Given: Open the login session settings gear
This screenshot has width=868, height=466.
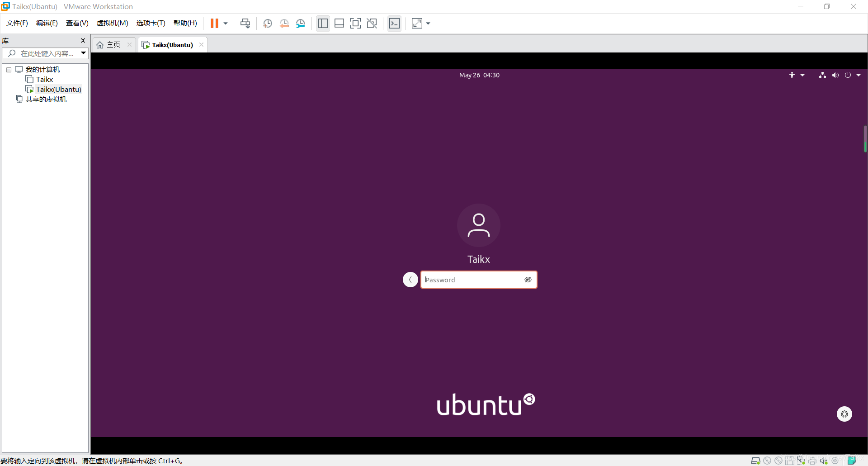Looking at the screenshot, I should pos(844,414).
